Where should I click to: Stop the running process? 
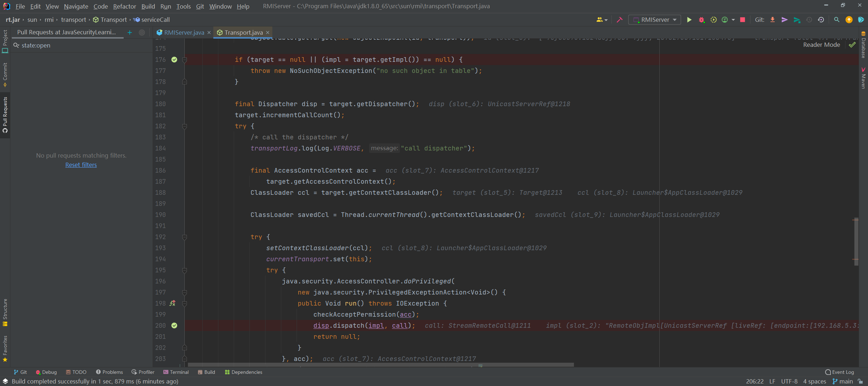point(743,20)
